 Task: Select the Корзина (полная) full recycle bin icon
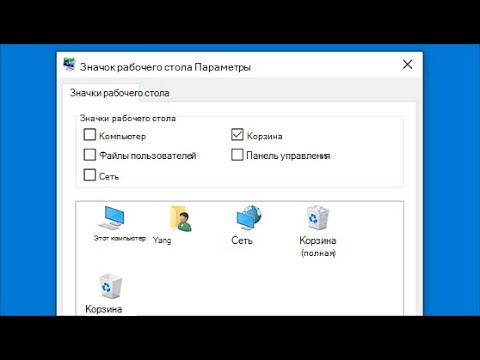(318, 218)
